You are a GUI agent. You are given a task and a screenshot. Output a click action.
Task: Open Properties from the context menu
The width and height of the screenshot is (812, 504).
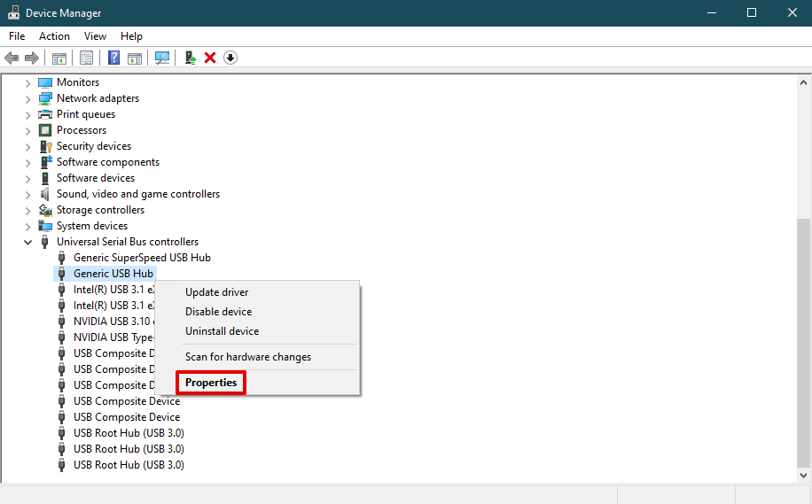(257, 383)
